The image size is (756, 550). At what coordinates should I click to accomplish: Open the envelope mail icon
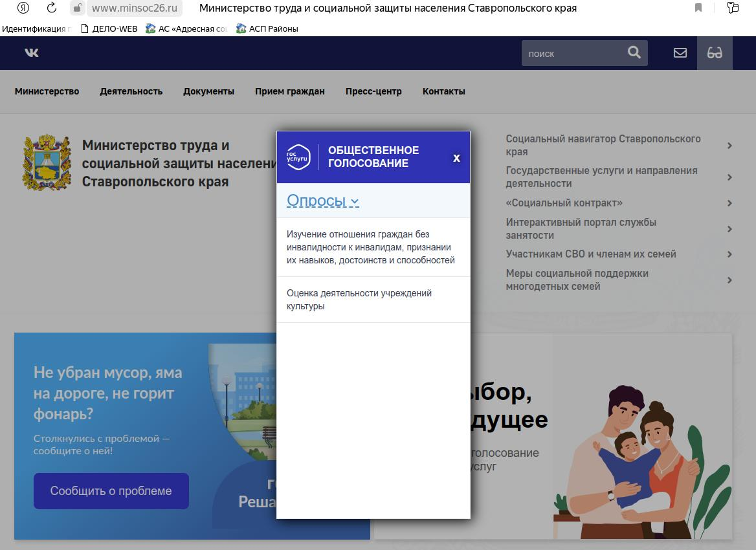point(680,53)
